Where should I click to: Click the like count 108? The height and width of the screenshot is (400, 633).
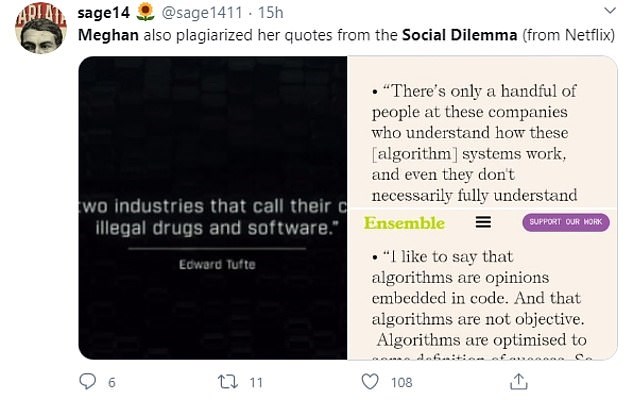click(402, 382)
